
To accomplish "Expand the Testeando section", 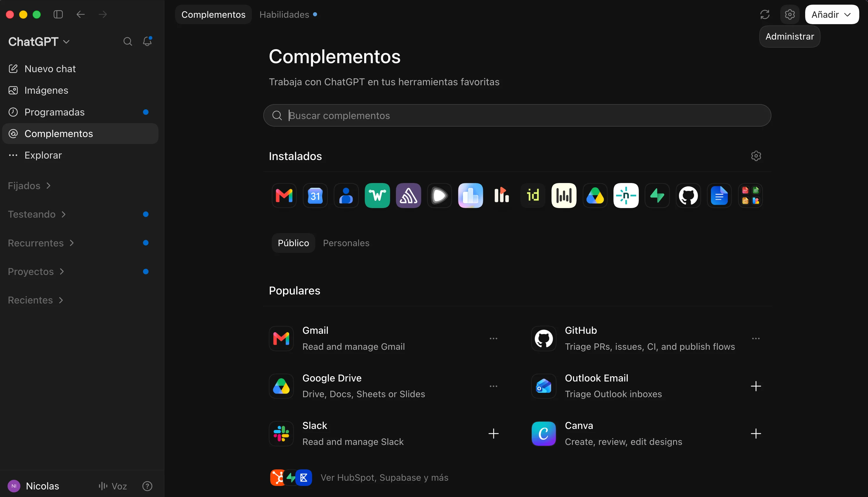I will 37,214.
